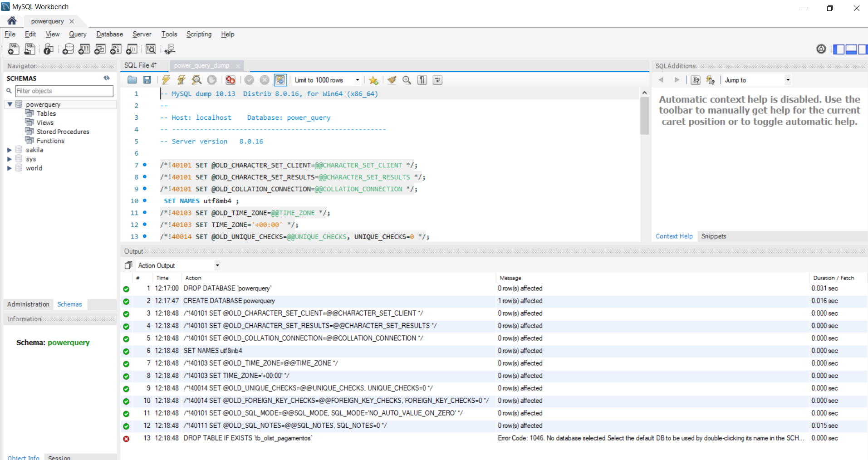This screenshot has height=460, width=868.
Task: Toggle automatic context help
Action: [x=711, y=80]
